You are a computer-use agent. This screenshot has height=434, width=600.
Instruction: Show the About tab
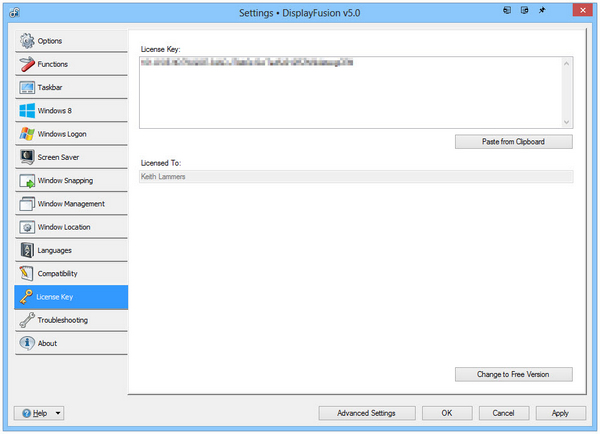pyautogui.click(x=71, y=343)
